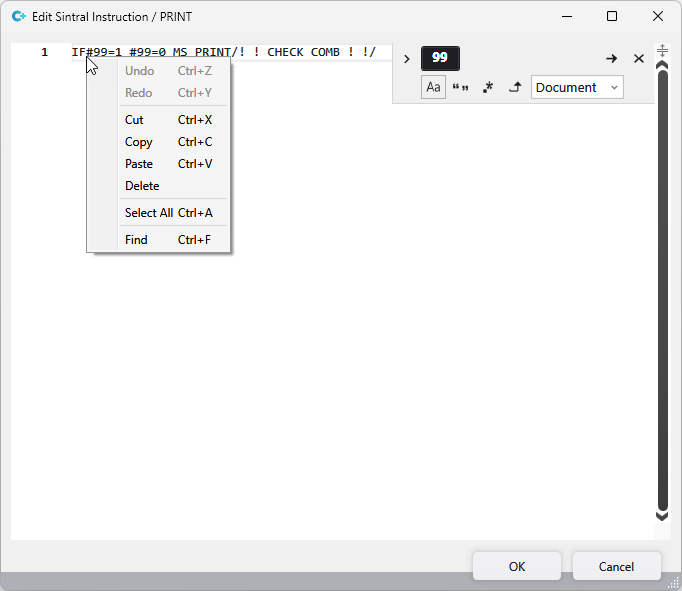Close the find panel
Viewport: 682px width, 591px height.
[639, 59]
